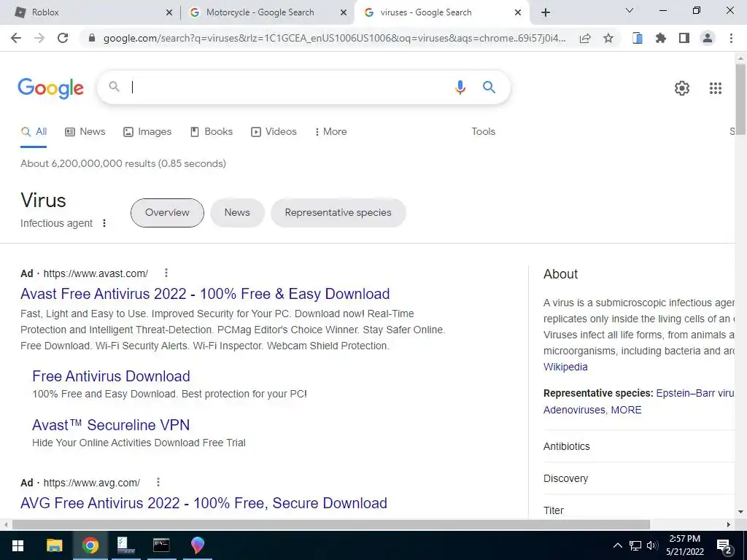The width and height of the screenshot is (747, 560).
Task: Switch to Videos results
Action: [x=274, y=132]
